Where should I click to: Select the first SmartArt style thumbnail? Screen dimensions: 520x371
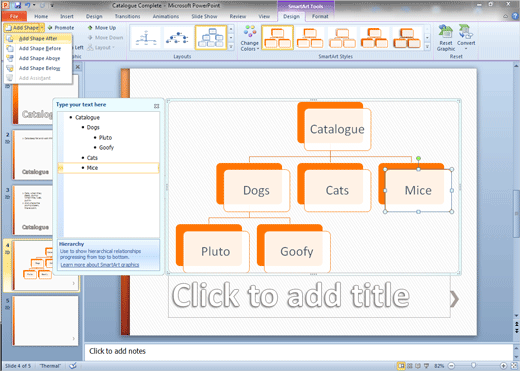click(x=278, y=38)
